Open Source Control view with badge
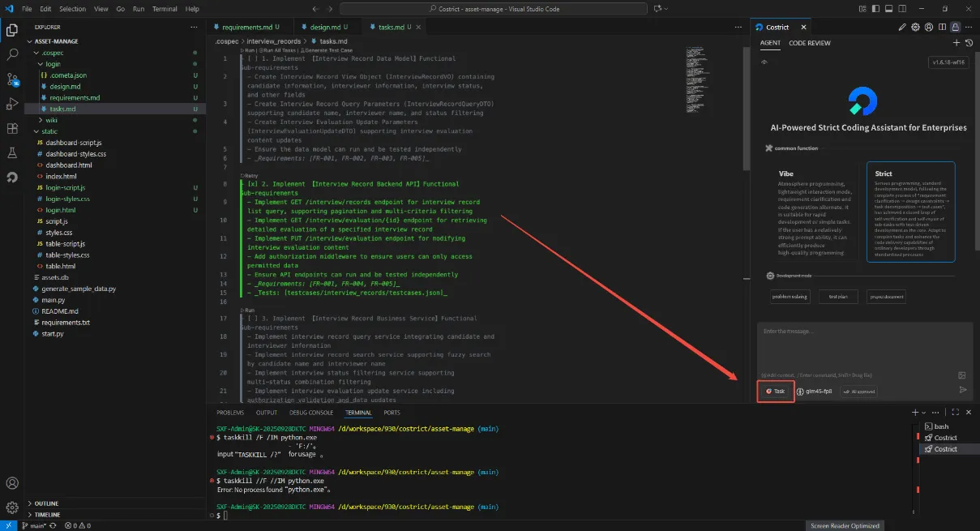 click(12, 79)
